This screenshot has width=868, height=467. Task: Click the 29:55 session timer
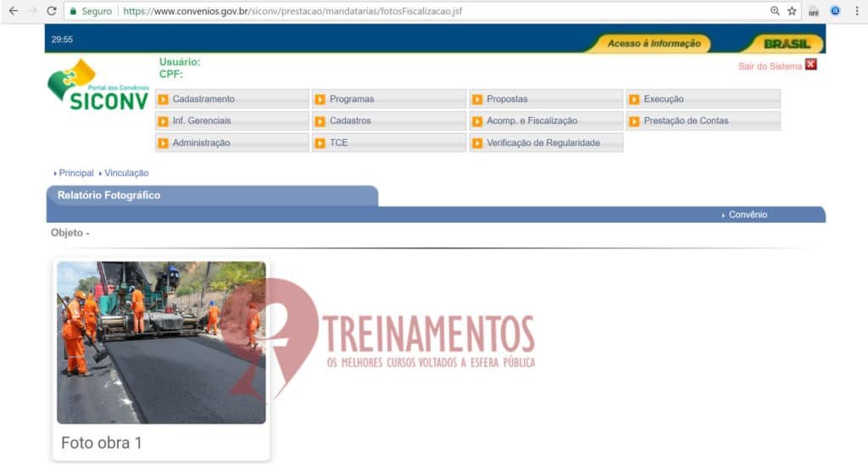click(x=62, y=39)
